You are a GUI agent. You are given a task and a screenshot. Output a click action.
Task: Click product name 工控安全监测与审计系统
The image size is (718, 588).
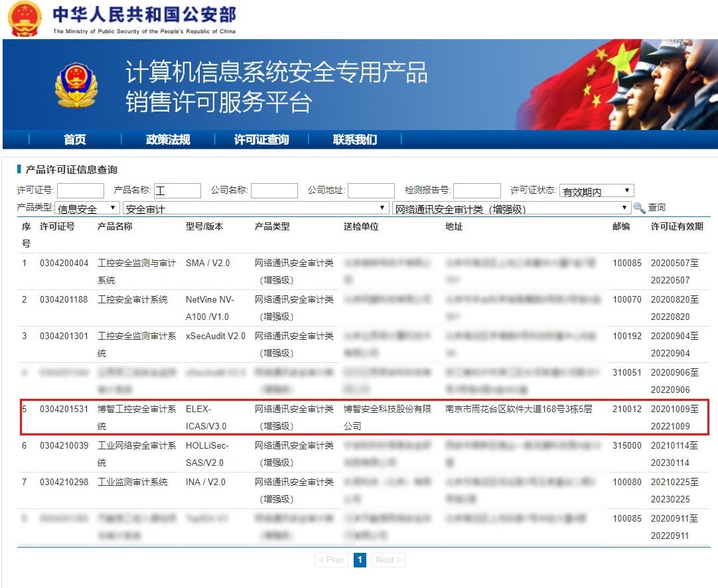tap(137, 271)
